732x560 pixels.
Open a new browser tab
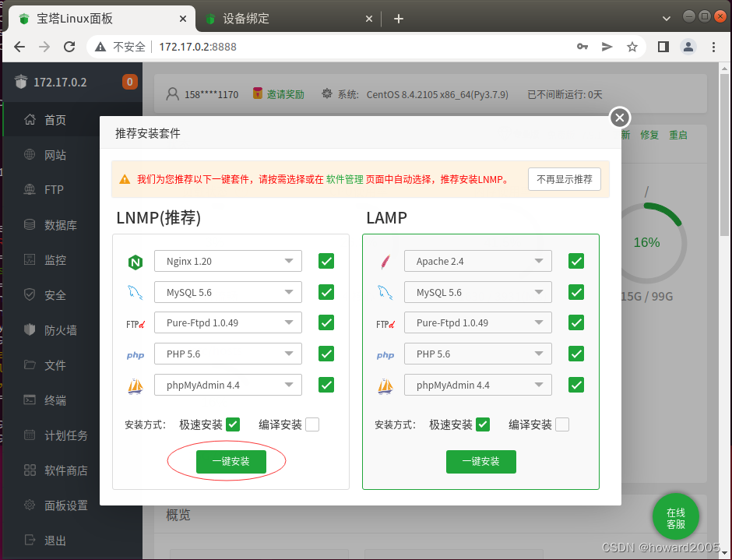398,19
